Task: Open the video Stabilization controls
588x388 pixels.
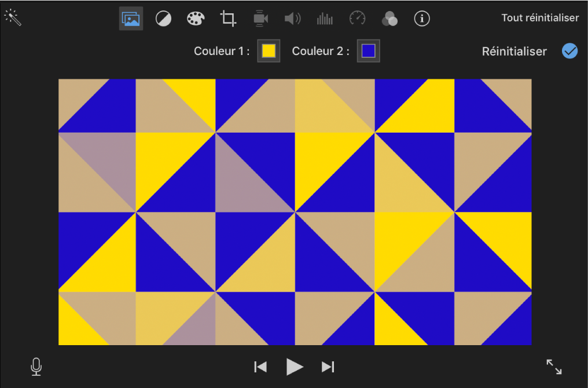Action: pyautogui.click(x=260, y=18)
